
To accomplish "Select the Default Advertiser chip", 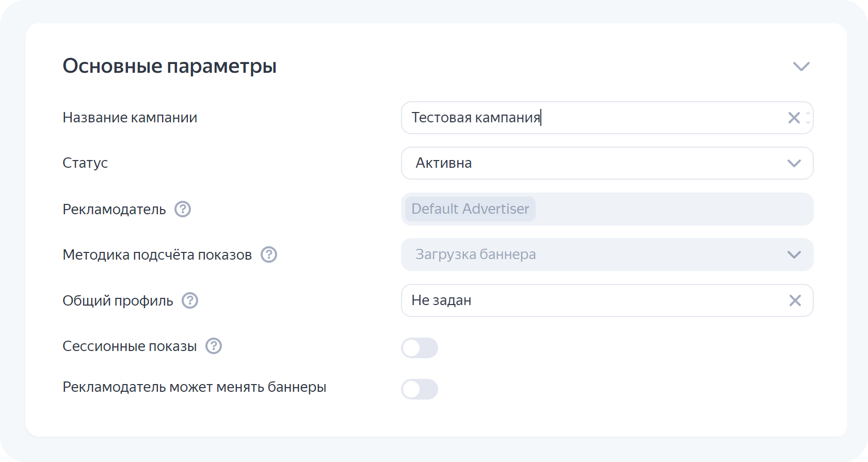I will point(470,209).
